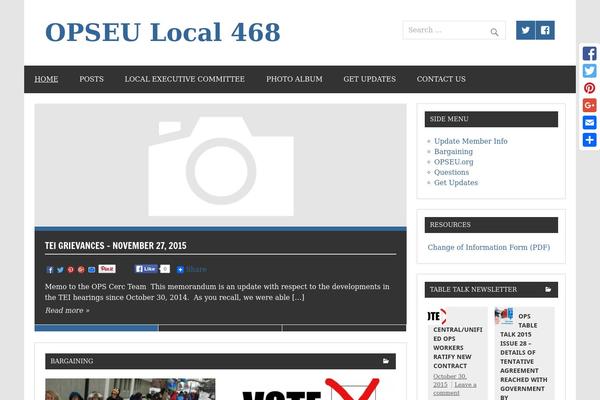Select third slider indicator bar
The image size is (600, 400).
click(344, 328)
